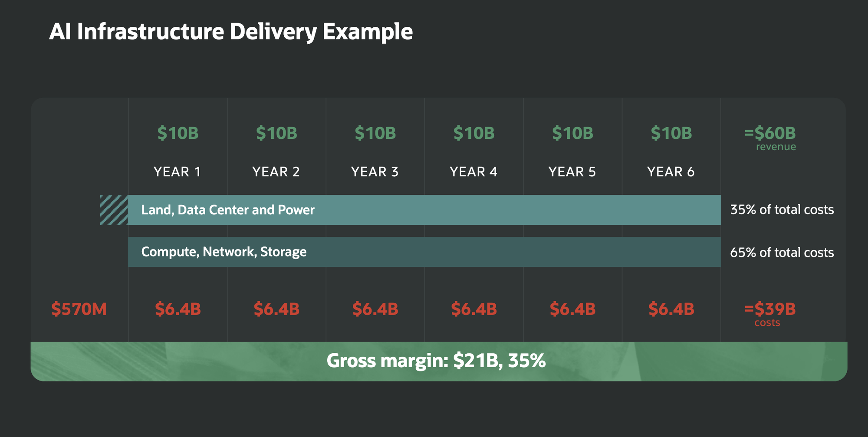868x437 pixels.
Task: Select the YEAR 5 label
Action: click(572, 172)
